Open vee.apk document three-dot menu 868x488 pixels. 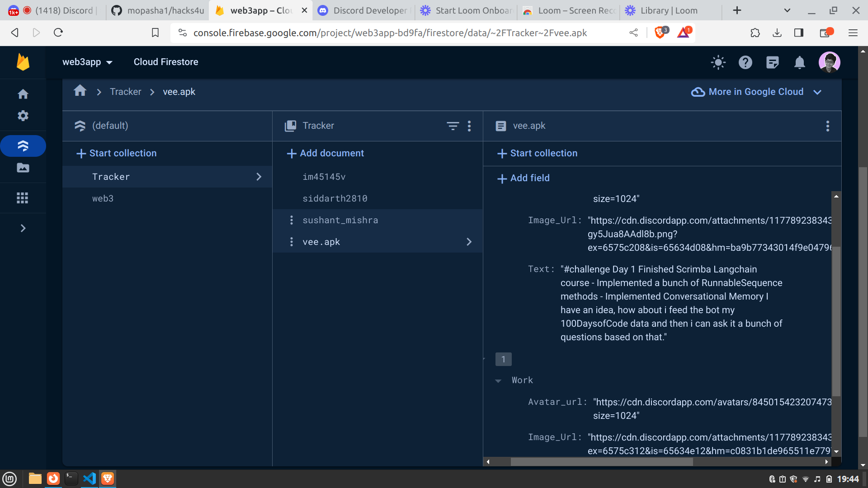click(827, 126)
